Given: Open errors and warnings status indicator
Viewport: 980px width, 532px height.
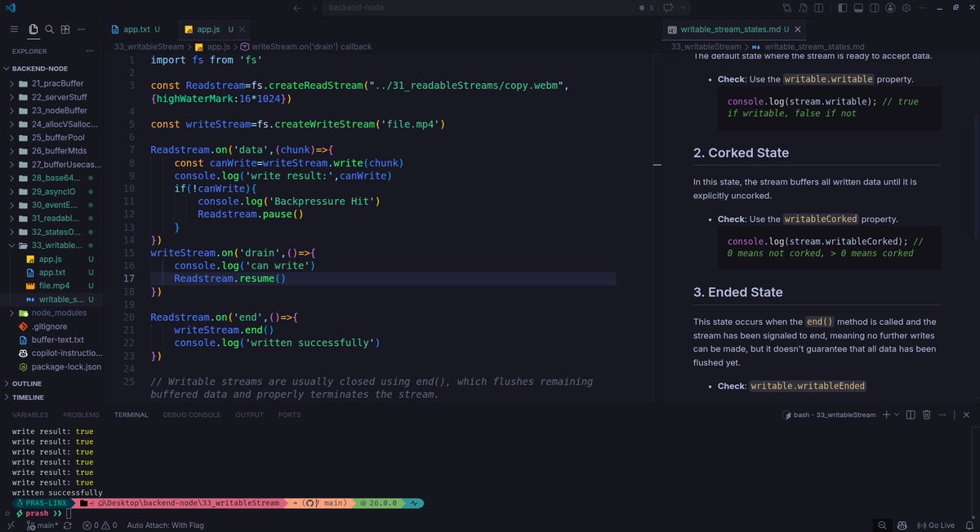Looking at the screenshot, I should pos(99,525).
